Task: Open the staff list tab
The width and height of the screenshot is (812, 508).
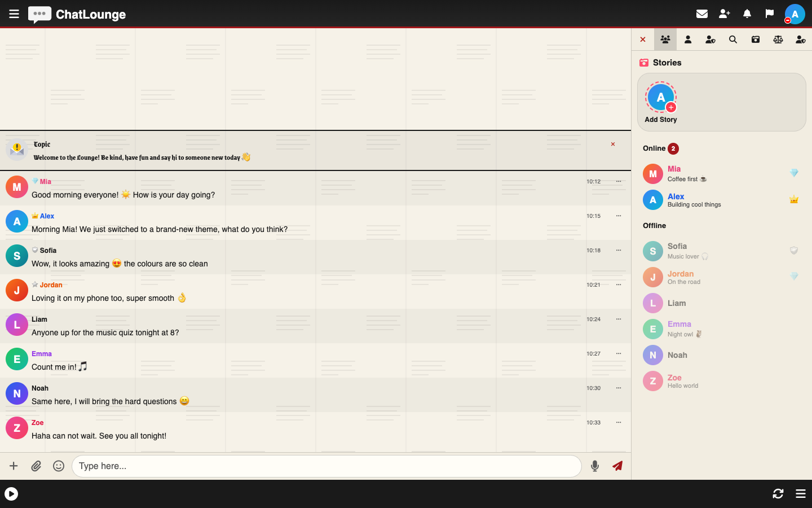Action: pos(710,40)
